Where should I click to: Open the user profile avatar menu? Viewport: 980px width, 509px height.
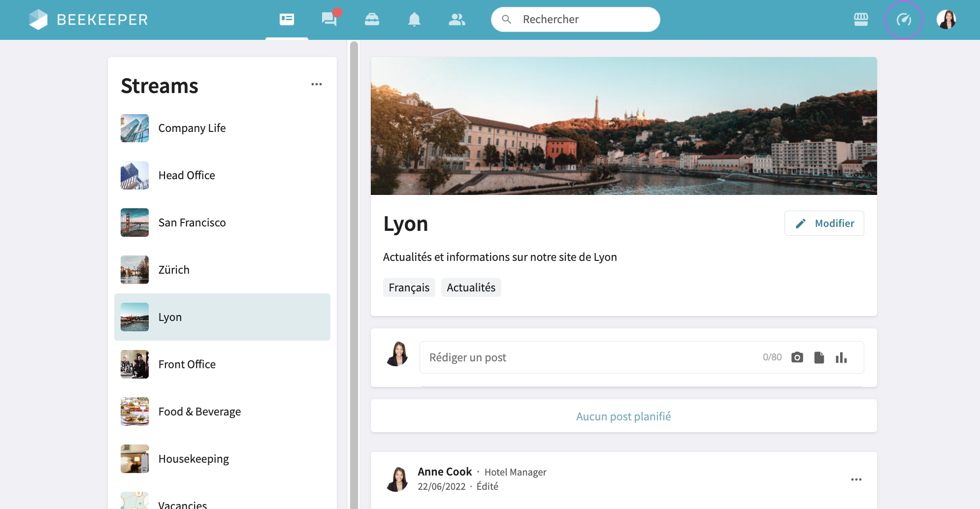pos(946,20)
